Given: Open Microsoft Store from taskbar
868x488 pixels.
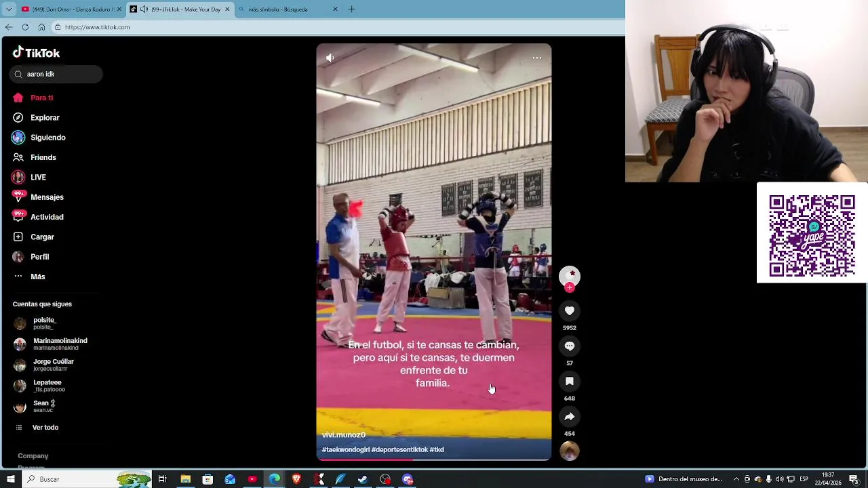Looking at the screenshot, I should click(208, 479).
